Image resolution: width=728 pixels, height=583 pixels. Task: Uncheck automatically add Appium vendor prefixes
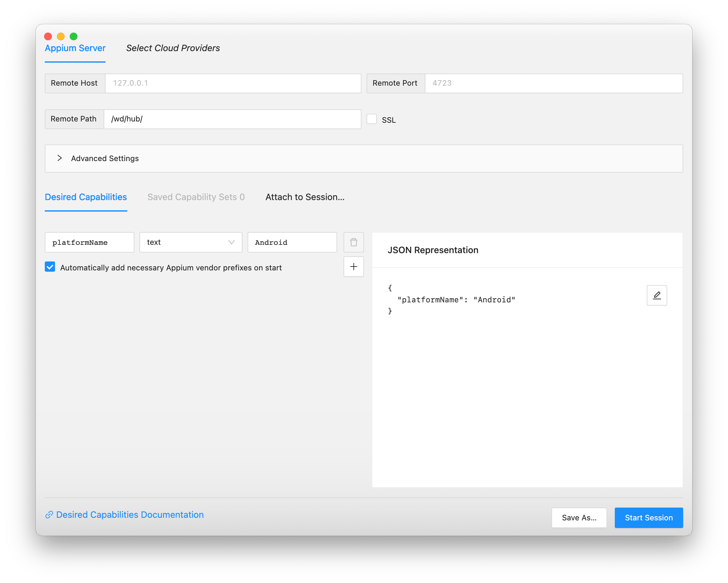50,267
